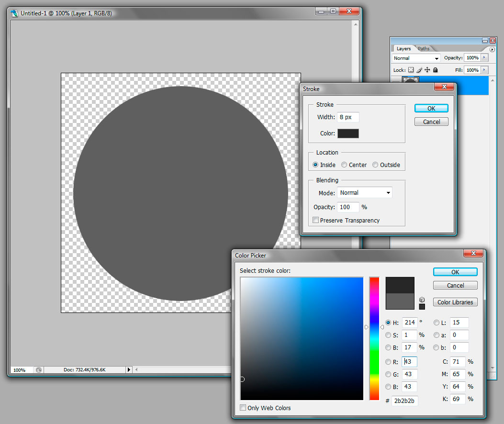The width and height of the screenshot is (504, 424).
Task: Click the status bar preview icon beside 100%
Action: [39, 369]
